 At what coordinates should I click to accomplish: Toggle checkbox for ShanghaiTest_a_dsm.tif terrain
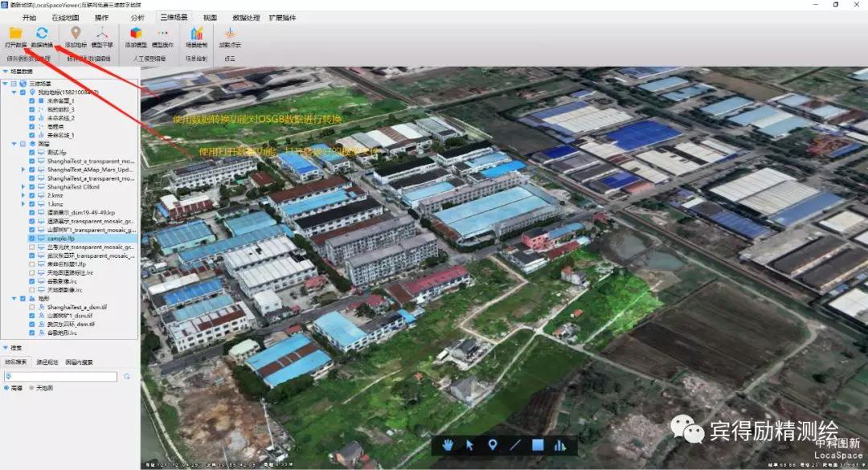click(x=31, y=307)
